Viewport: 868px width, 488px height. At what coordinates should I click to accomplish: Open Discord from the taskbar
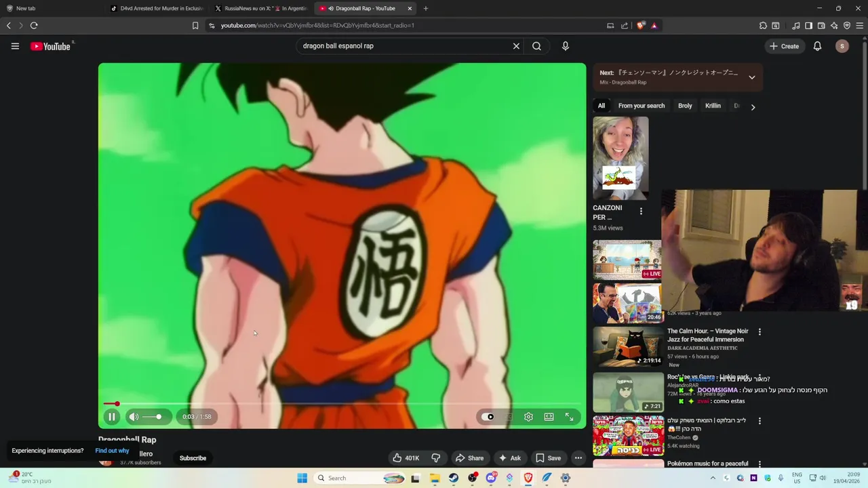coord(491,478)
